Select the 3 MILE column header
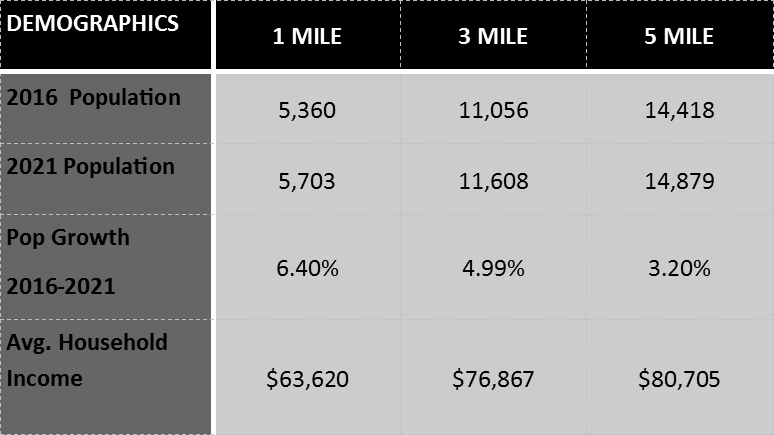 click(x=494, y=38)
